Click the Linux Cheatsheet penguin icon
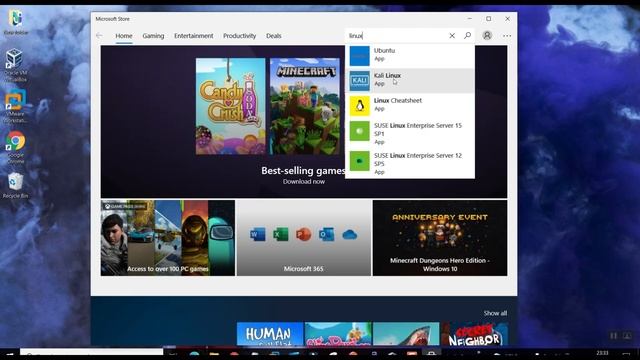The image size is (640, 360). tap(360, 106)
